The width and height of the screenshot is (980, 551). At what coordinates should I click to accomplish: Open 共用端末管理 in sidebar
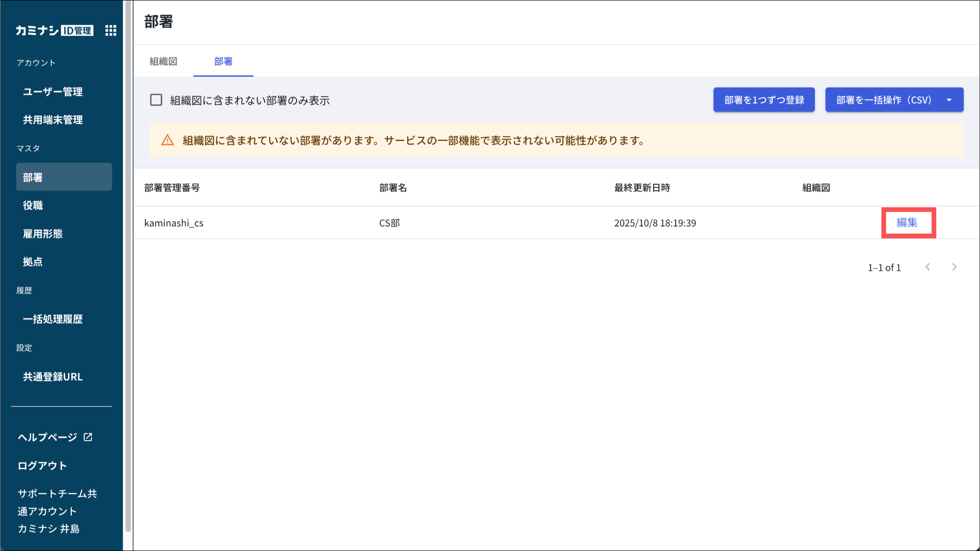click(x=53, y=120)
